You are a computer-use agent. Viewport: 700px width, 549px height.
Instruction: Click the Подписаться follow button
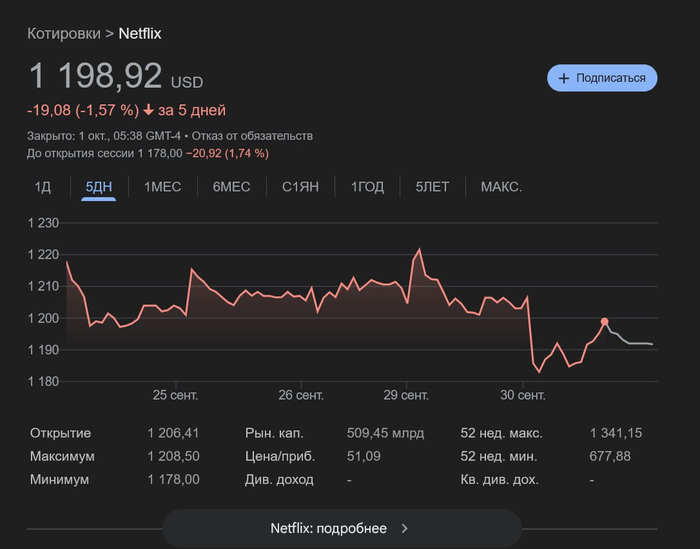[601, 77]
